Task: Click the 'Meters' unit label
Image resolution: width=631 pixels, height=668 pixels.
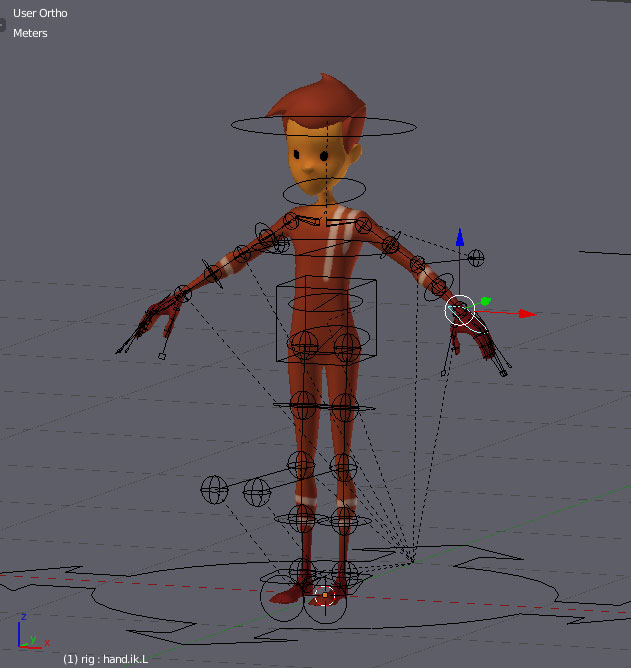Action: 30,33
